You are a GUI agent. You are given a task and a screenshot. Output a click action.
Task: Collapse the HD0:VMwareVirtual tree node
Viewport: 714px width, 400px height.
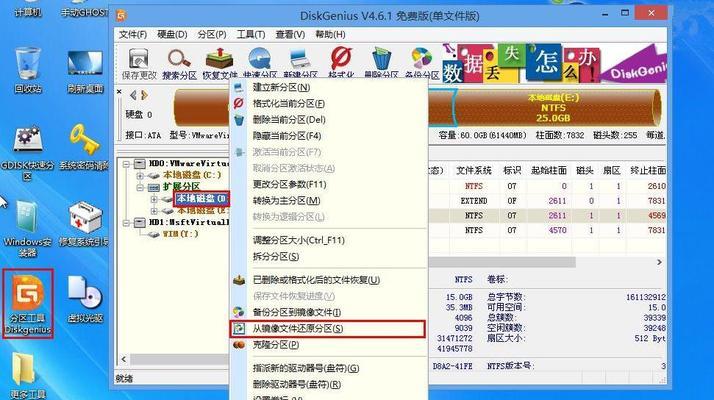pos(126,164)
